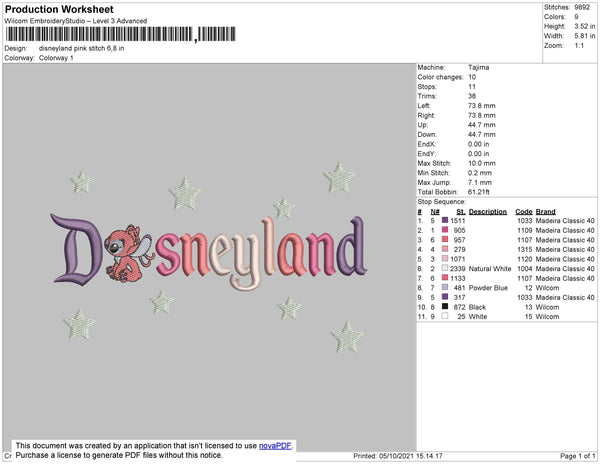600x464 pixels.
Task: Click the Trims value 38
Action: tap(472, 96)
